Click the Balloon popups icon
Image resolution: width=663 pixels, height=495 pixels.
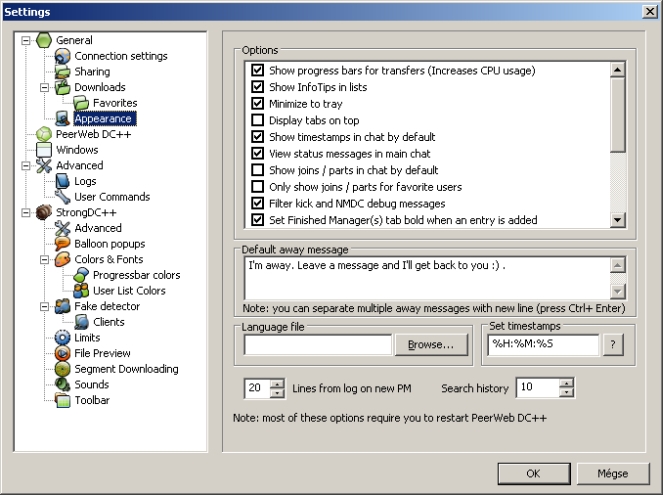tap(62, 244)
